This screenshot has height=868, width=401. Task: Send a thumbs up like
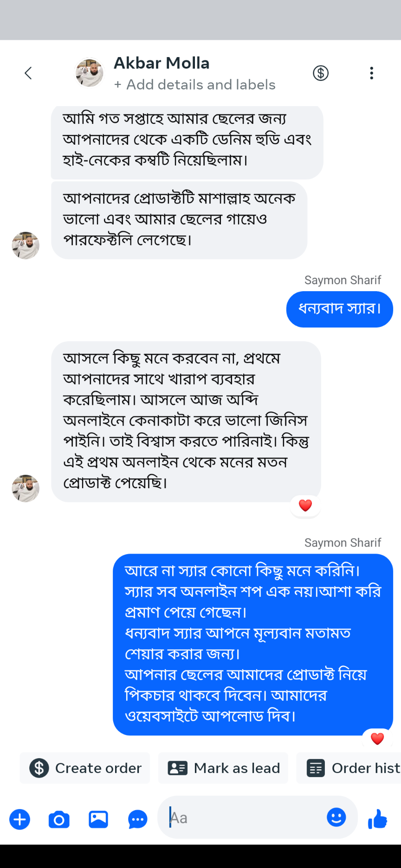pos(377,818)
